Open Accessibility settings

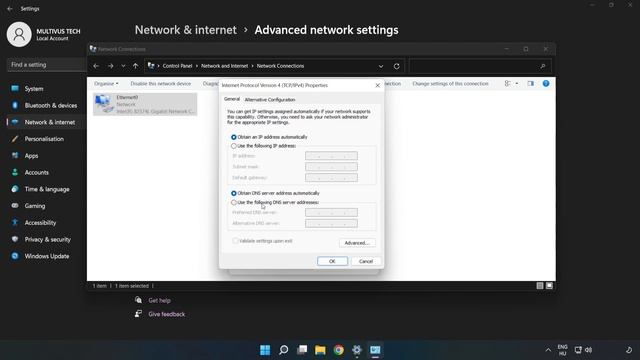pyautogui.click(x=45, y=222)
